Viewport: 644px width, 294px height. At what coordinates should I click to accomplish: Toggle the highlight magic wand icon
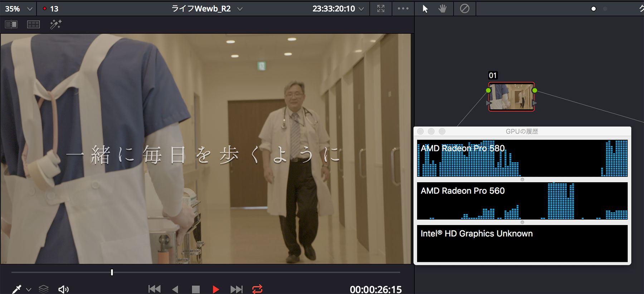click(x=55, y=24)
